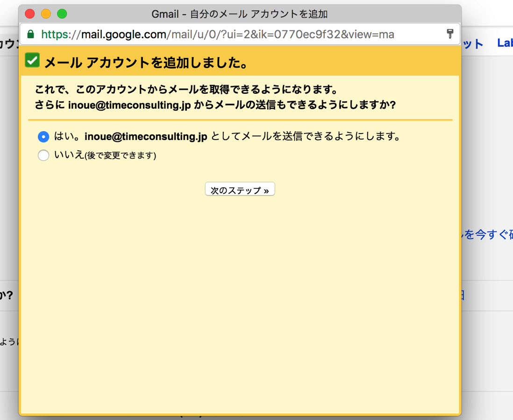The height and width of the screenshot is (420, 513).
Task: Select the はい radio button option
Action: point(43,136)
